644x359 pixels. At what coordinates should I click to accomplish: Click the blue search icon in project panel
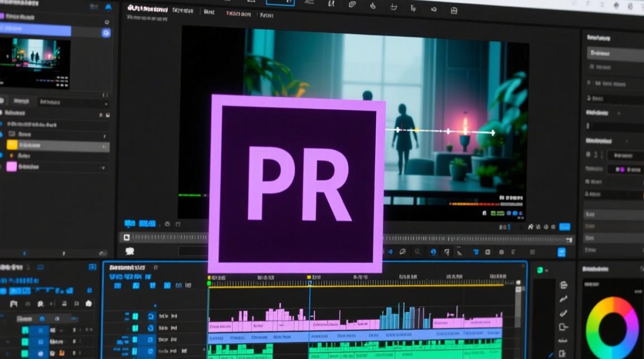[x=106, y=33]
